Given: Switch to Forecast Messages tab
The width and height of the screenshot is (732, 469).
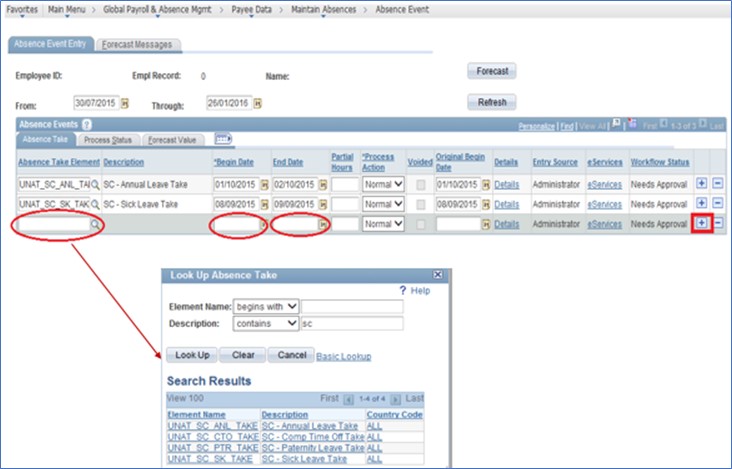Looking at the screenshot, I should (139, 44).
